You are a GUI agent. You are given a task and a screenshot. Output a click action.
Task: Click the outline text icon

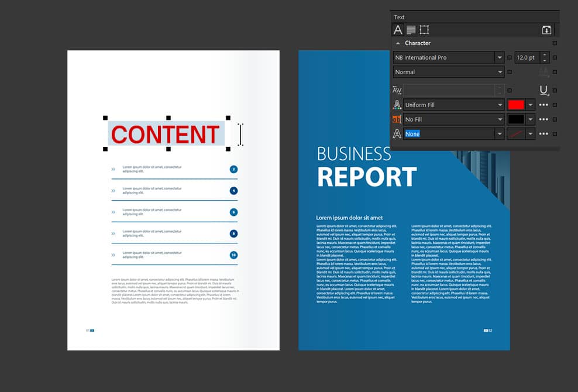click(x=397, y=134)
